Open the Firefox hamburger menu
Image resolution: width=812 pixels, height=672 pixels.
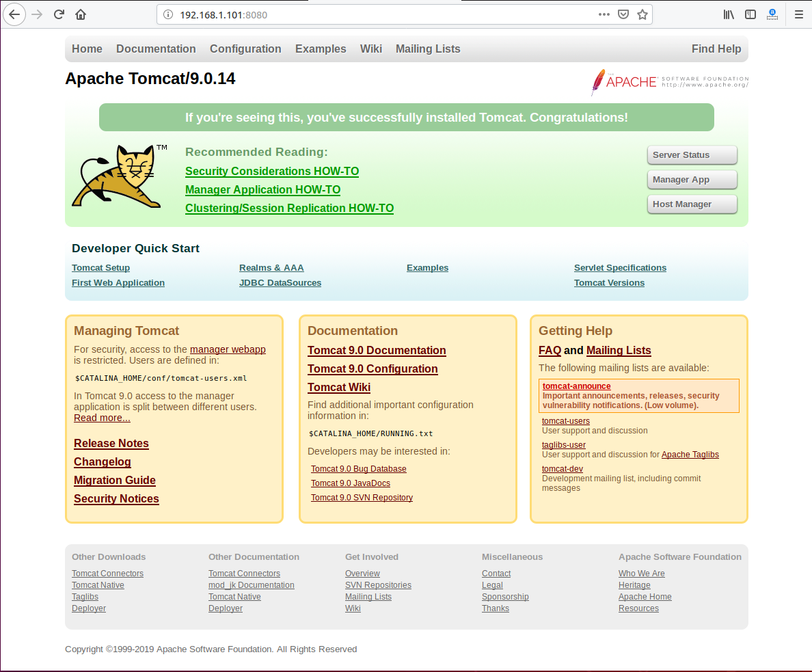pos(798,14)
